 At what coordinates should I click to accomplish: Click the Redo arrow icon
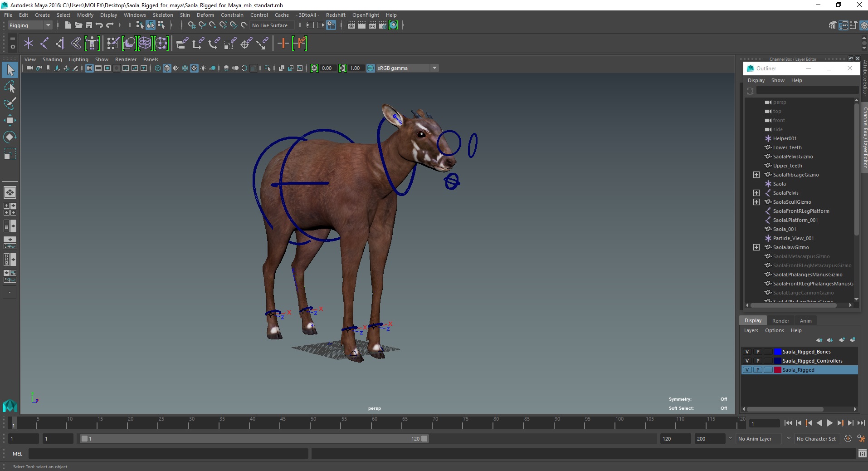(110, 25)
